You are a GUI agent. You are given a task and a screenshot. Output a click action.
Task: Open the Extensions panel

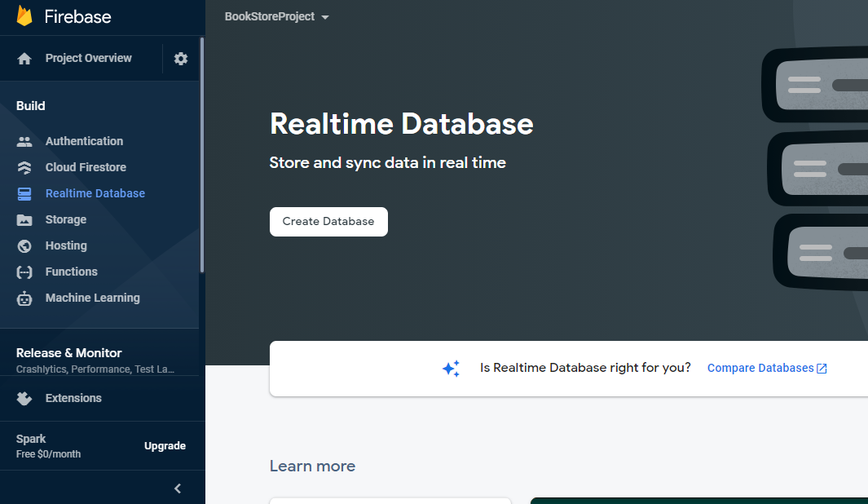pyautogui.click(x=73, y=398)
